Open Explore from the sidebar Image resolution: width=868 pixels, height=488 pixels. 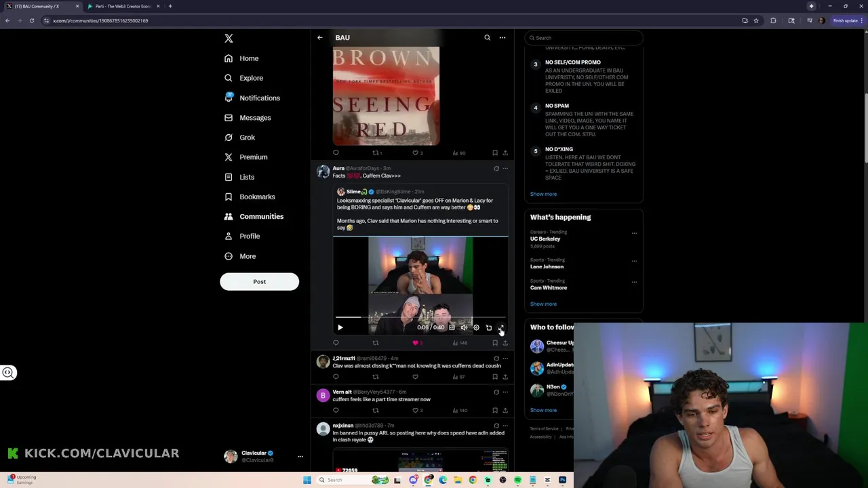tap(244, 78)
